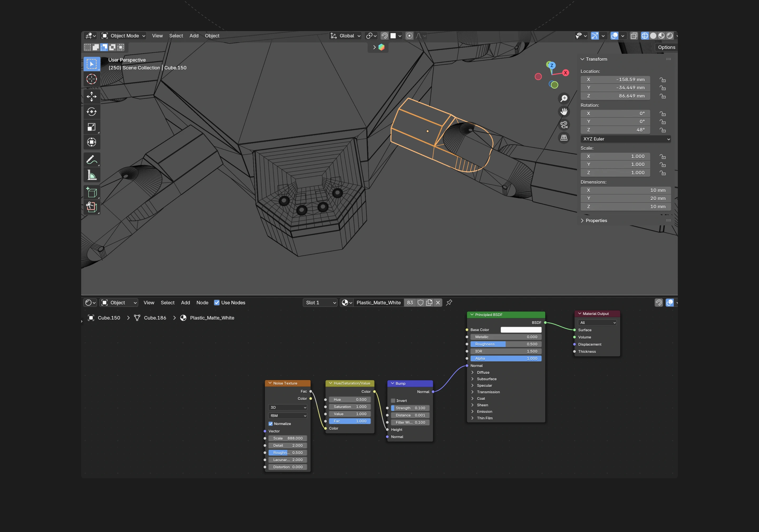The image size is (759, 532).
Task: Select the Add Cube tool
Action: coord(91,192)
